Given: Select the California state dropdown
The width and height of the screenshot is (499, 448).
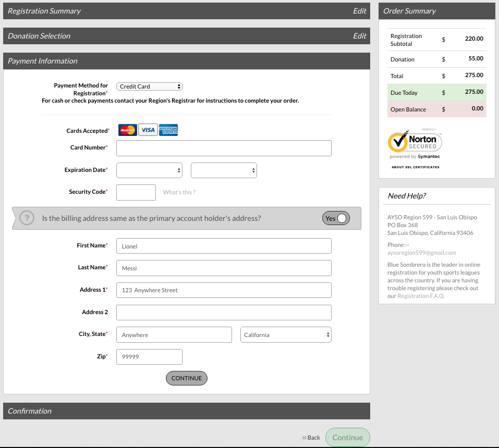Looking at the screenshot, I should (x=286, y=335).
